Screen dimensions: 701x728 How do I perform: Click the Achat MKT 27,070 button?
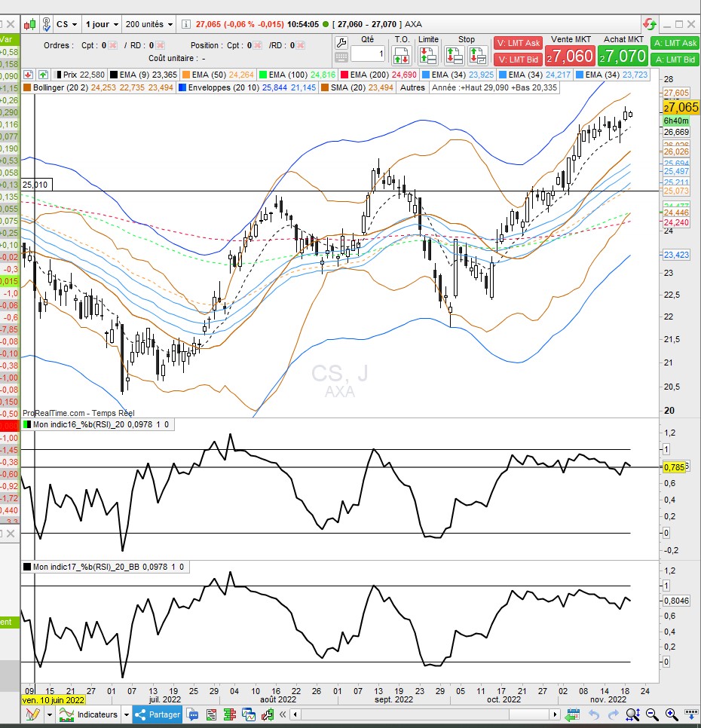(x=623, y=57)
